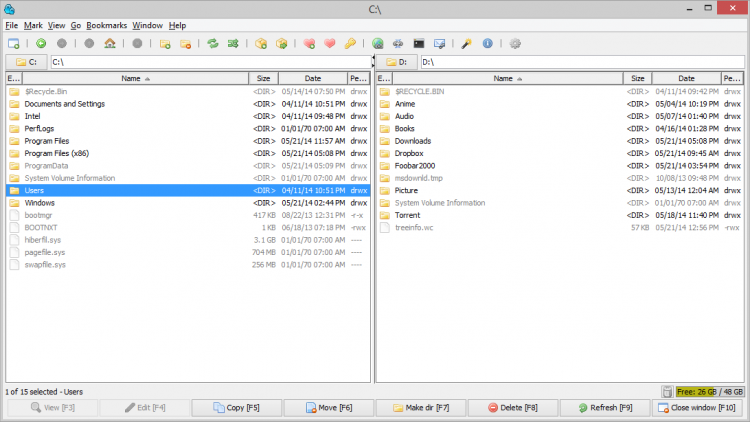Click the View [F3] button

[53, 408]
